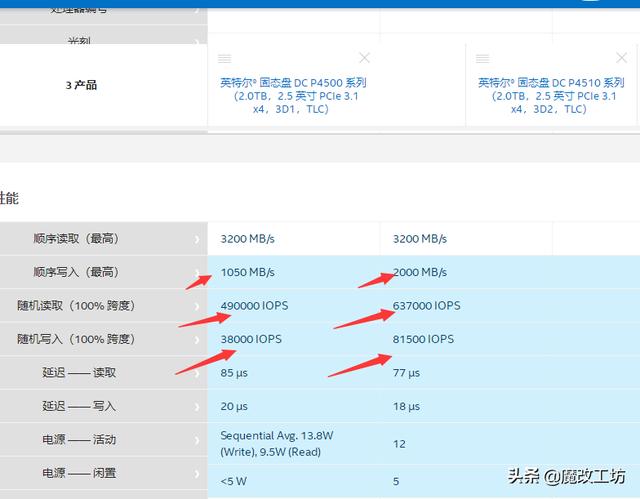Screen dimensions: 640x499
Task: Select the 延迟——写入 label
Action: click(x=79, y=406)
